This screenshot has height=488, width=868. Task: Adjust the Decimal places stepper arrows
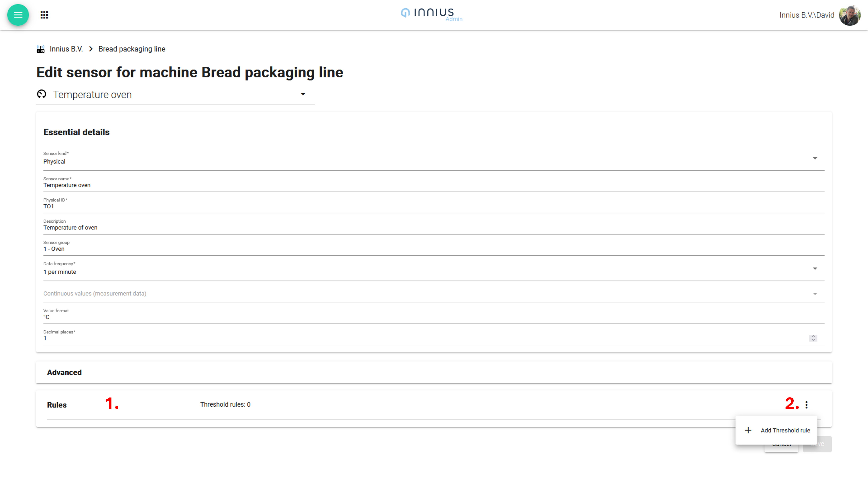click(813, 338)
